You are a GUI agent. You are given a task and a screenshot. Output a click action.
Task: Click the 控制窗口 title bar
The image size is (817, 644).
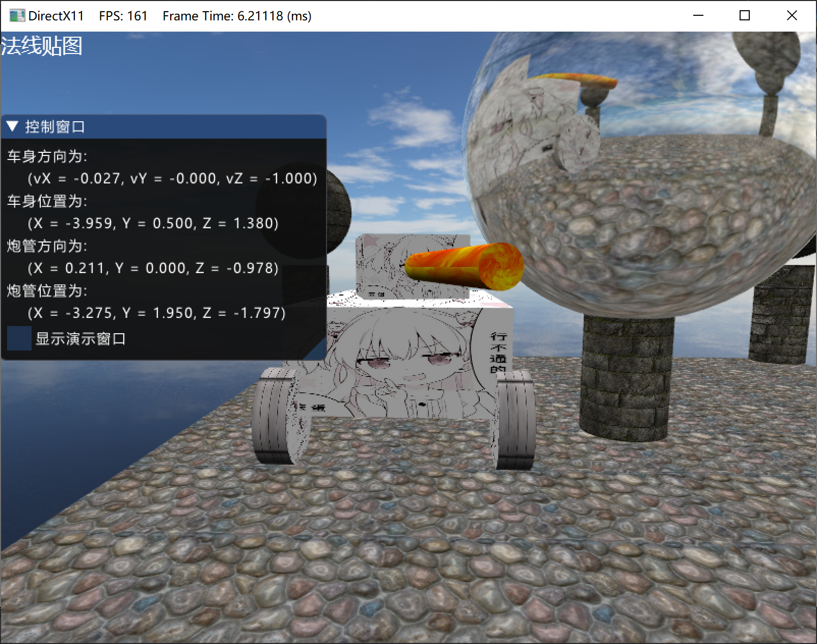(x=164, y=126)
